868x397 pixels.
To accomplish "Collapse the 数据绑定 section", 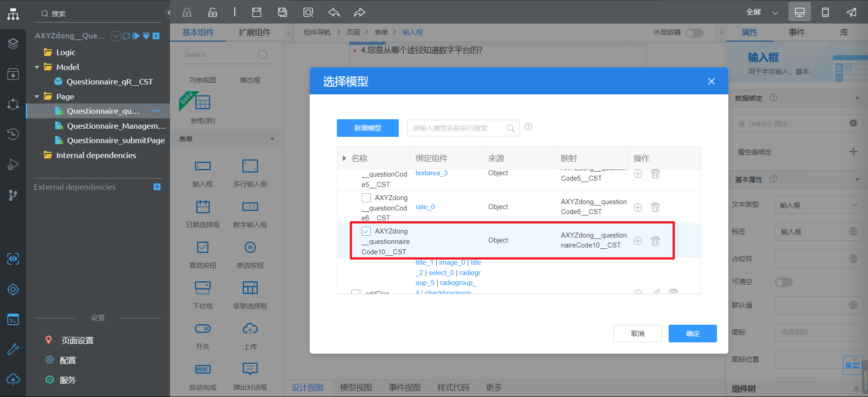I will point(857,98).
